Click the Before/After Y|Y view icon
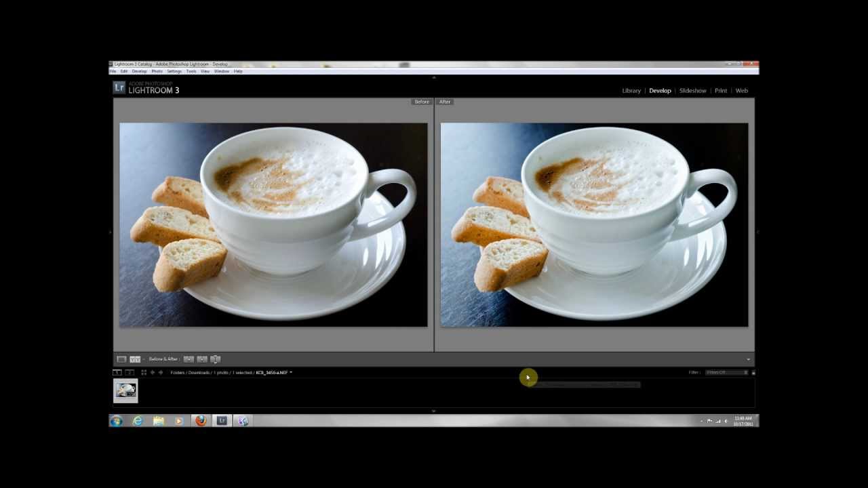This screenshot has width=868, height=488. coord(135,359)
